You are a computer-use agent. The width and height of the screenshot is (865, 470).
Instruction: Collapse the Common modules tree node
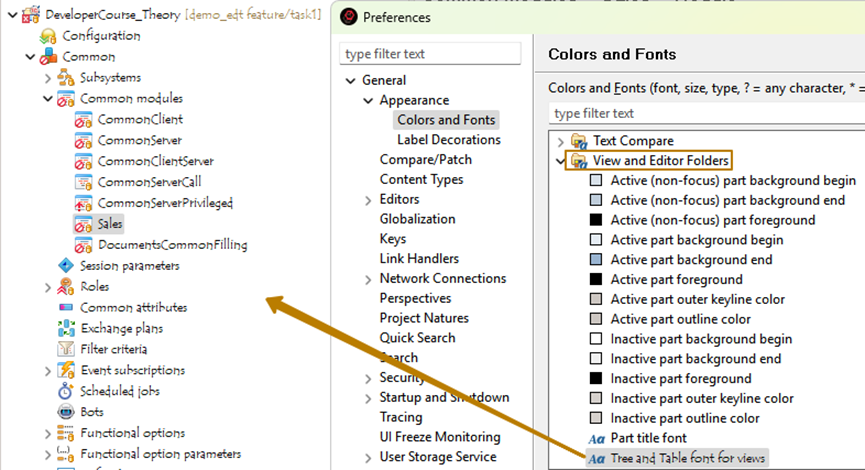(48, 99)
